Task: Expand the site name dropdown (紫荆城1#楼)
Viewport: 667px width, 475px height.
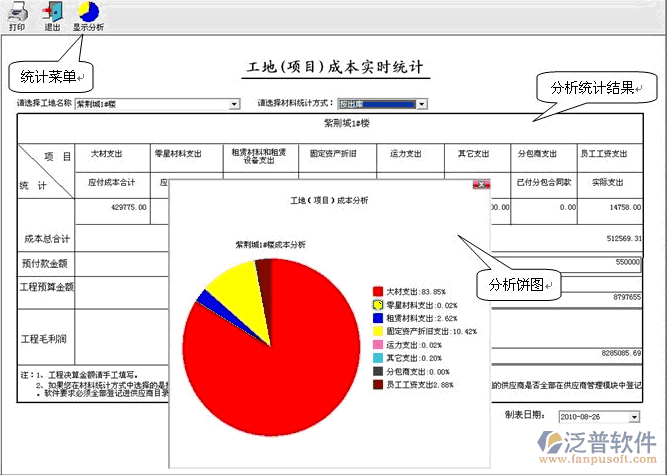Action: (235, 103)
